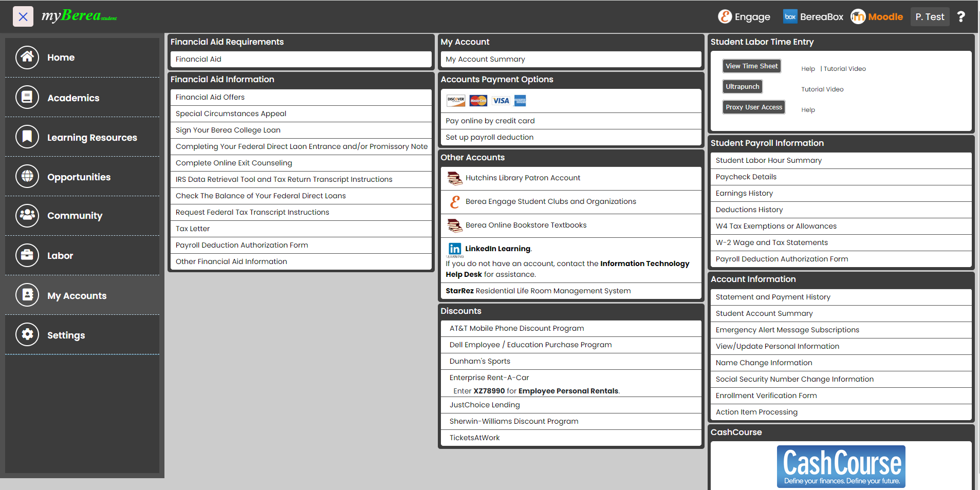Open BereaBox from the top bar
The image size is (980, 490).
(813, 17)
